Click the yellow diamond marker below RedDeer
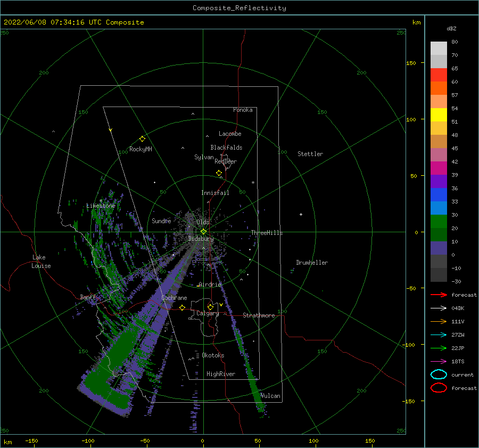Image resolution: width=479 pixels, height=448 pixels. pyautogui.click(x=219, y=173)
